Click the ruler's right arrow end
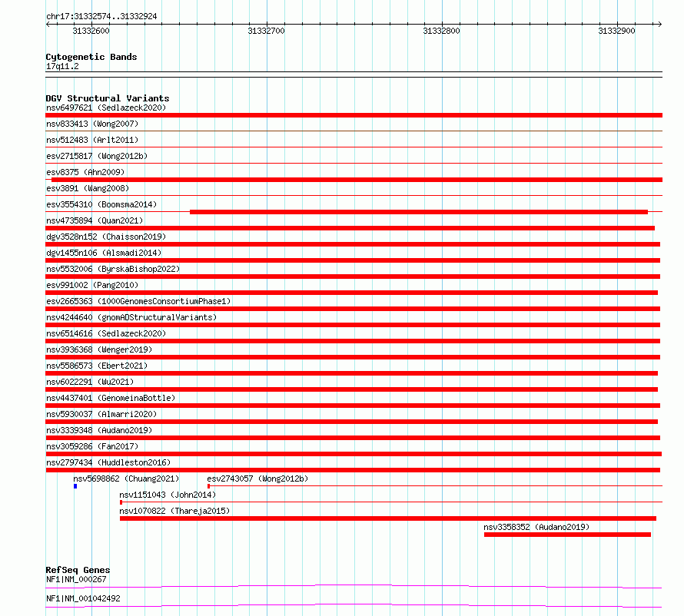 pyautogui.click(x=660, y=24)
